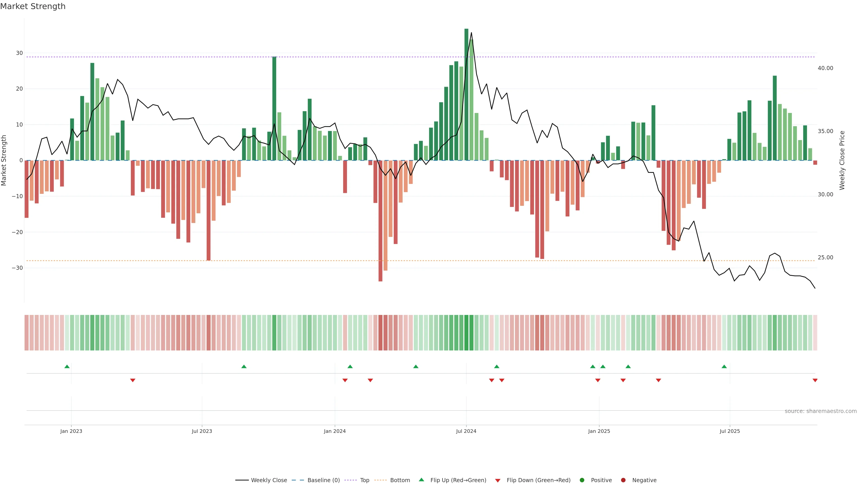Image resolution: width=868 pixels, height=488 pixels.
Task: Click Flip Up green triangle legend icon
Action: click(421, 480)
